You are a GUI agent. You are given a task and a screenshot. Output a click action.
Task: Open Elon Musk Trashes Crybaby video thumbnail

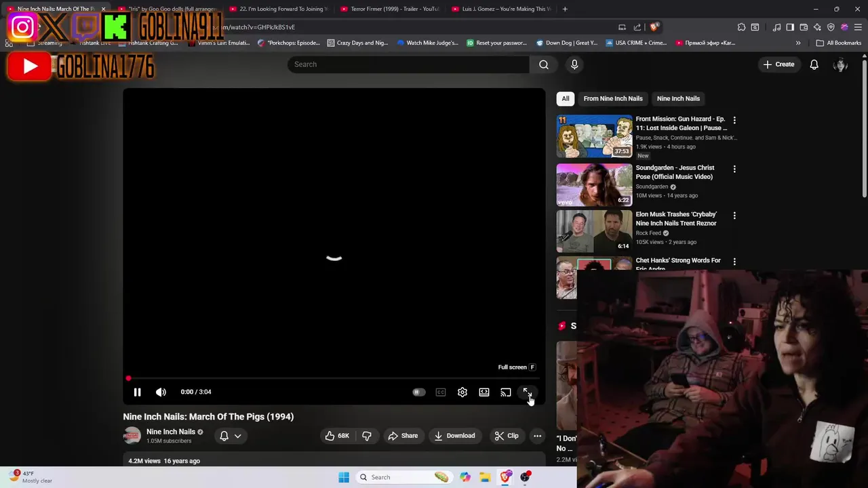click(595, 231)
